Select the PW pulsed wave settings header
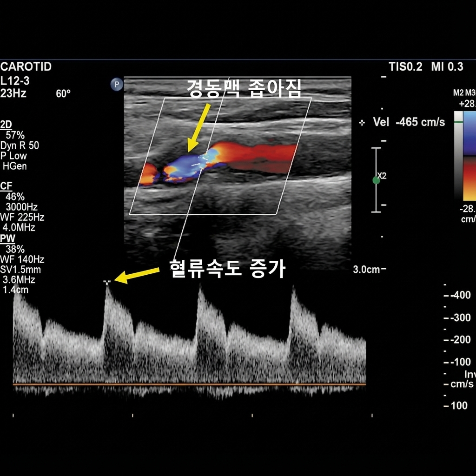476x476 pixels. [7, 239]
